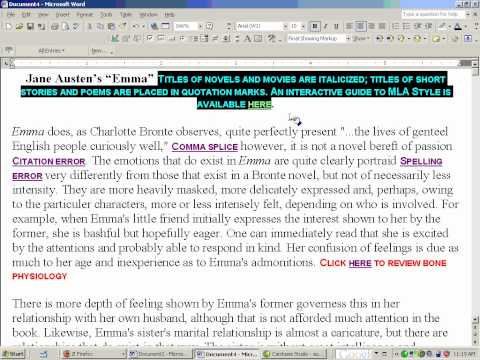Create a new blank document
The width and height of the screenshot is (480, 360).
click(9, 26)
